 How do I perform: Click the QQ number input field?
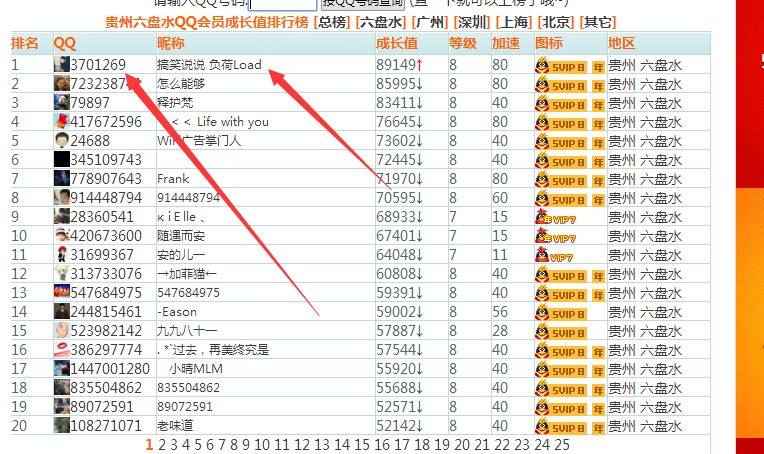pyautogui.click(x=283, y=4)
